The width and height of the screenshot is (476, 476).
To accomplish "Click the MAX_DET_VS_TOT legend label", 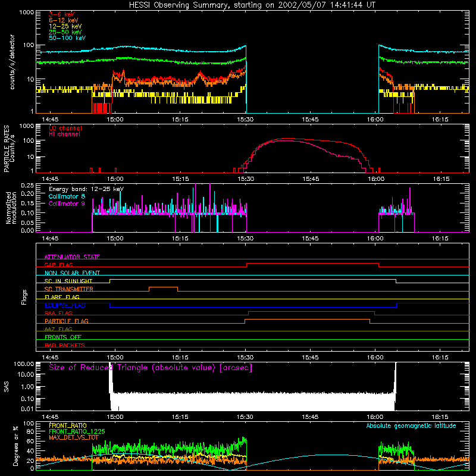I will (74, 437).
